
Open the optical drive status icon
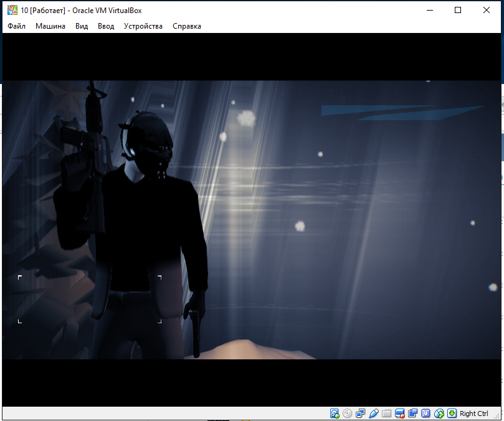point(347,414)
